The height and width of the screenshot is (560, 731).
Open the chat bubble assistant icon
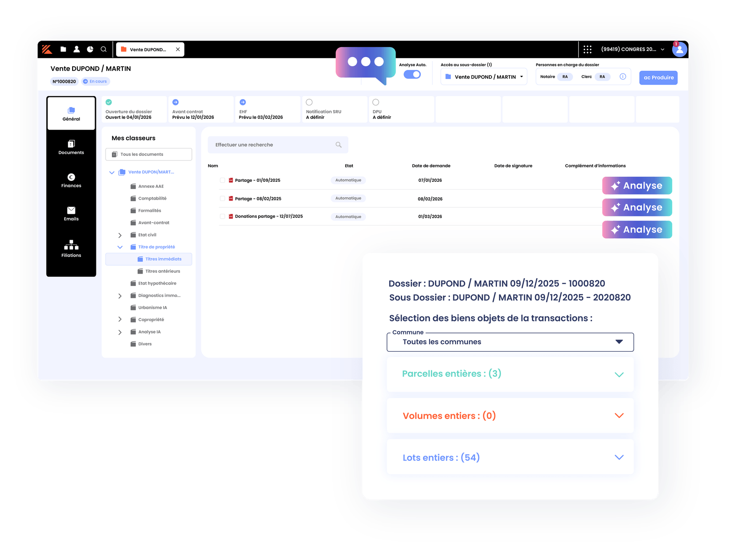pos(366,65)
